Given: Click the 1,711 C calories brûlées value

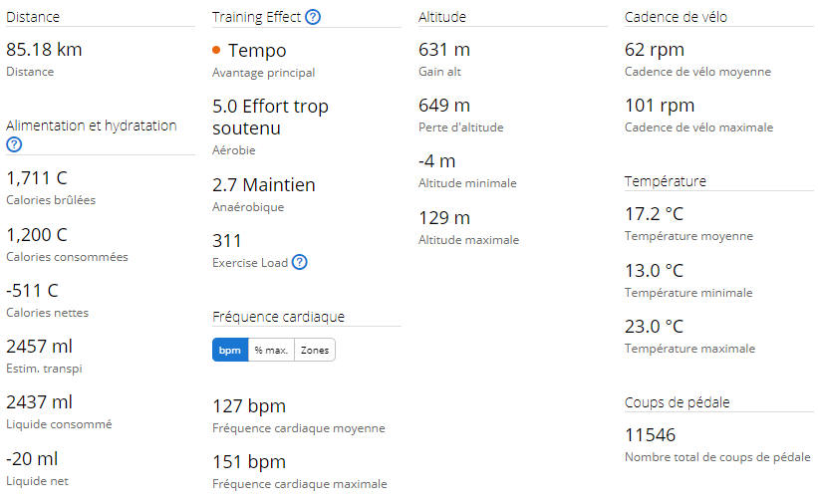Looking at the screenshot, I should [x=37, y=178].
